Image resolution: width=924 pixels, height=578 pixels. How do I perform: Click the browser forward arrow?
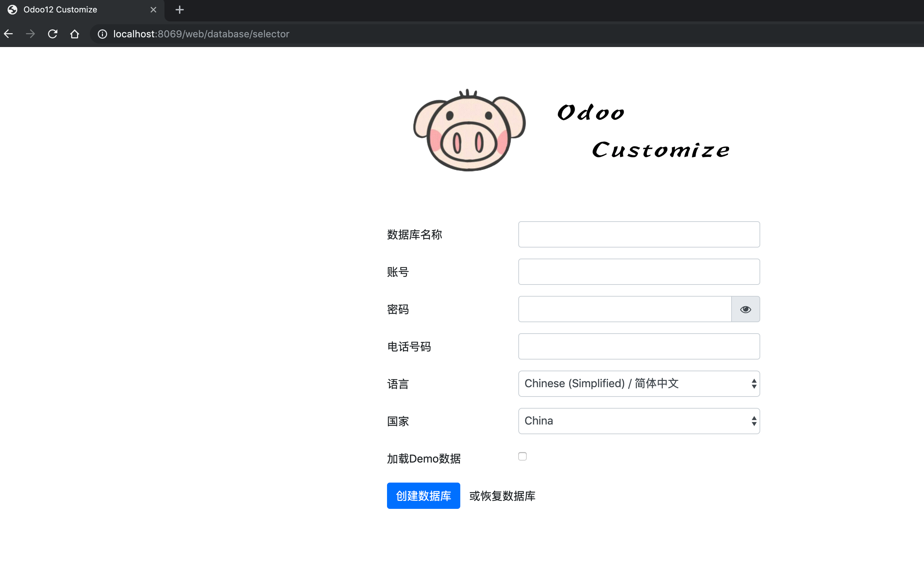tap(30, 34)
